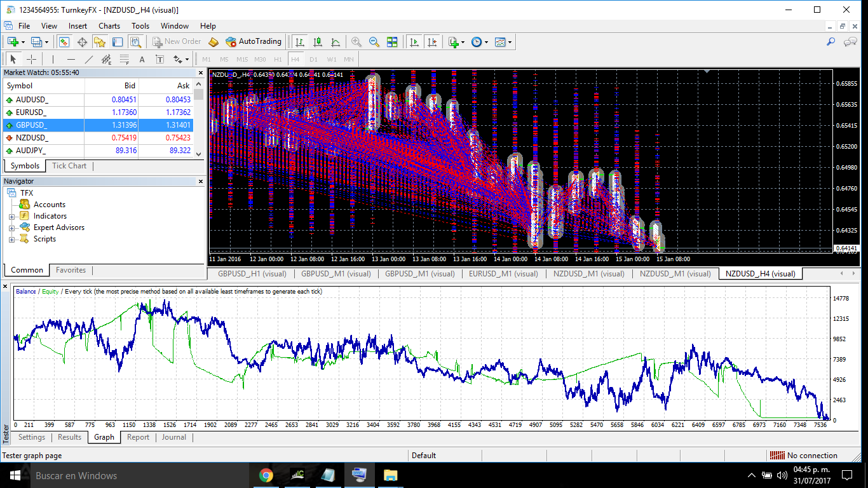The image size is (868, 488).
Task: Open the Periods clock dropdown
Action: pyautogui.click(x=480, y=42)
